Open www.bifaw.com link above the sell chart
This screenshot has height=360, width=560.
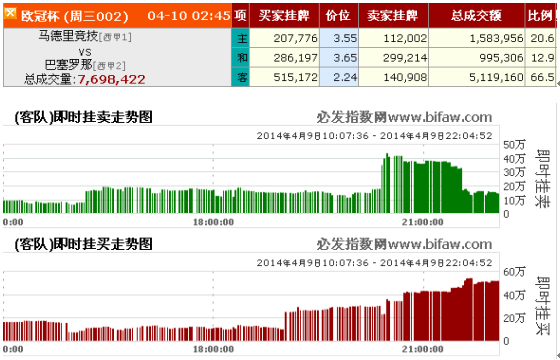pos(440,117)
